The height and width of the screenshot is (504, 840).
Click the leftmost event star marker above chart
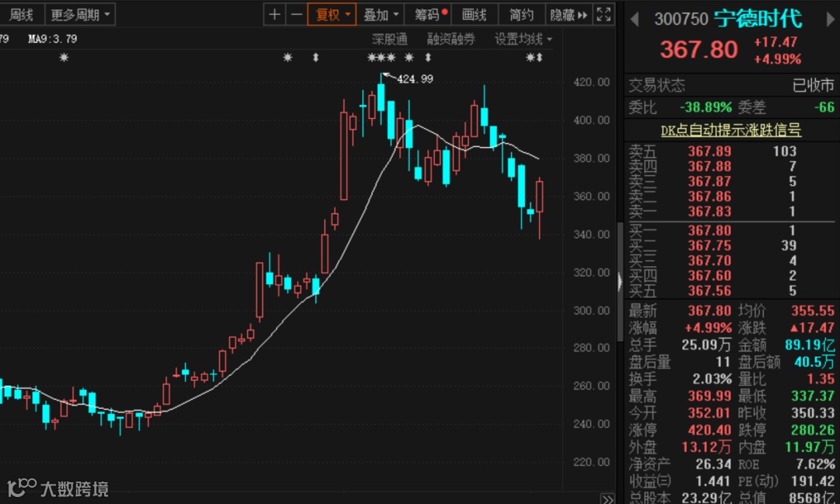(65, 58)
